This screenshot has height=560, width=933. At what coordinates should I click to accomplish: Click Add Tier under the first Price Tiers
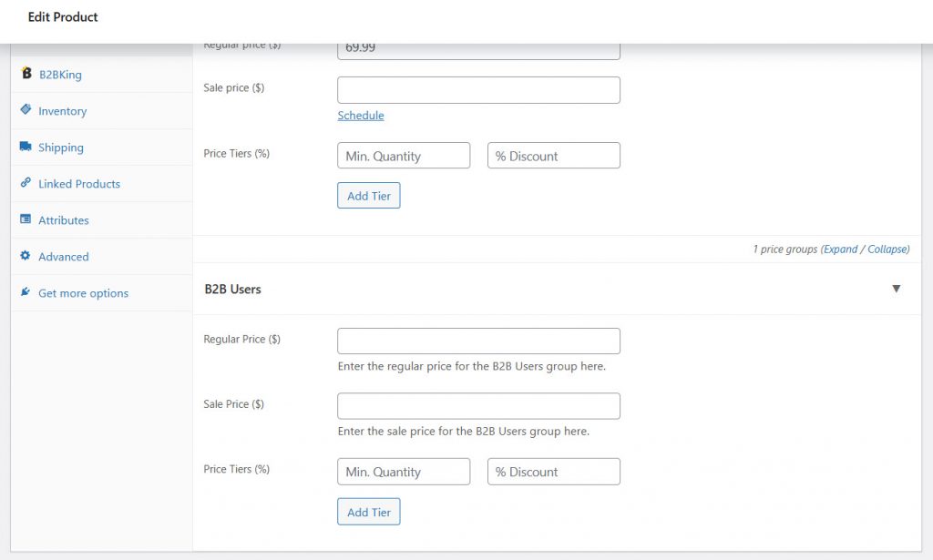368,195
